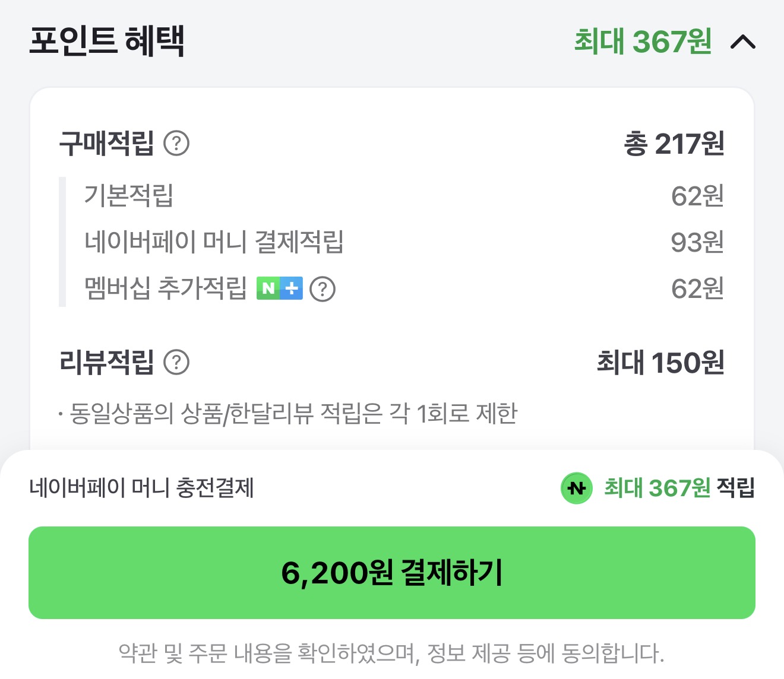The height and width of the screenshot is (679, 784).
Task: Tap the 총 217원 total amount
Action: (x=674, y=144)
